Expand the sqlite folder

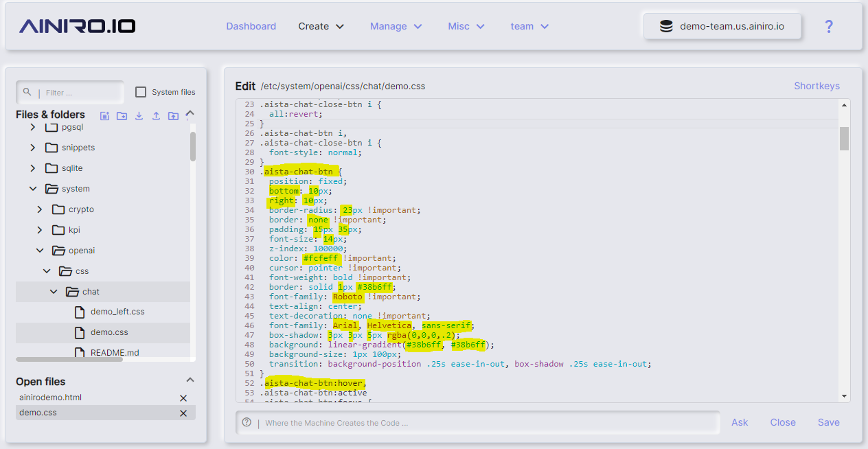pyautogui.click(x=33, y=168)
